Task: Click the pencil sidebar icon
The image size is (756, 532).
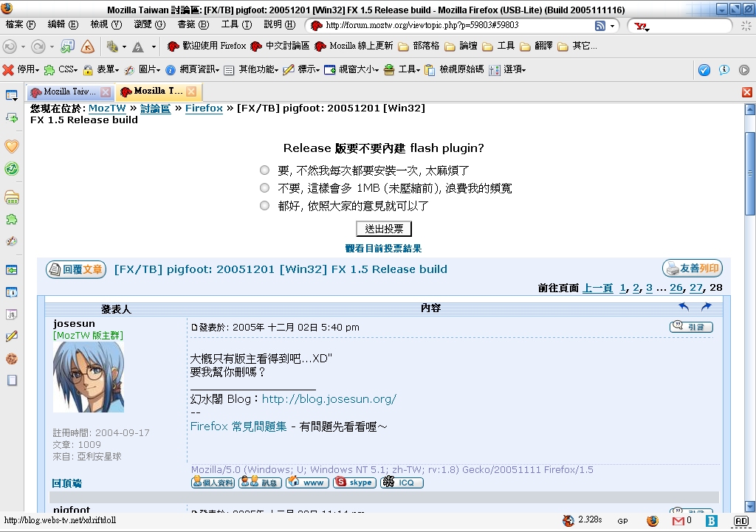Action: [x=12, y=336]
